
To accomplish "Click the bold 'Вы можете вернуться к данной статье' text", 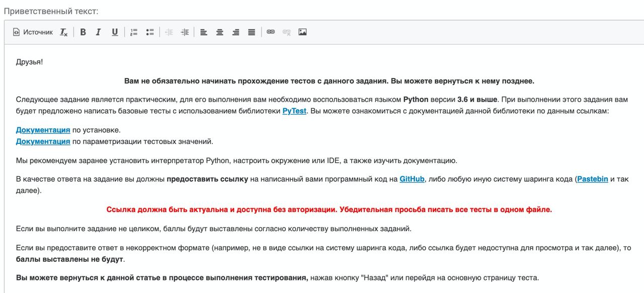I will [162, 277].
